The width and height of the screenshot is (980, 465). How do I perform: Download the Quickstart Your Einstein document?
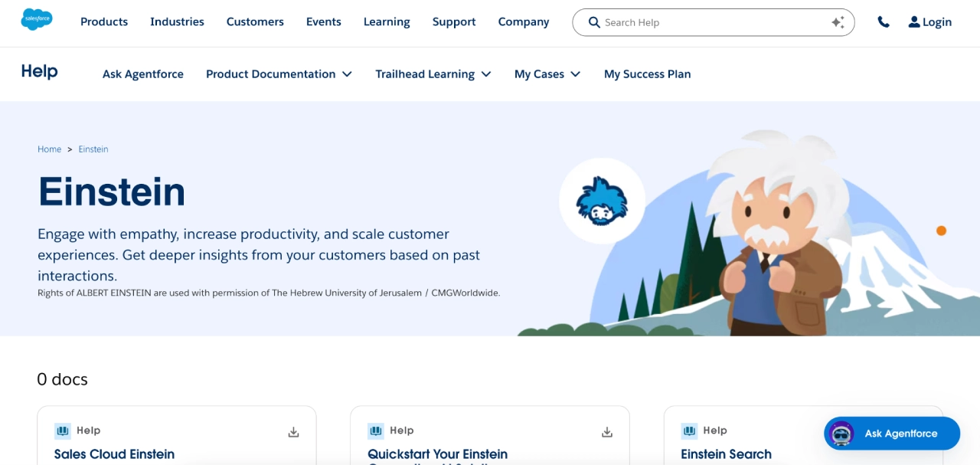pos(606,431)
